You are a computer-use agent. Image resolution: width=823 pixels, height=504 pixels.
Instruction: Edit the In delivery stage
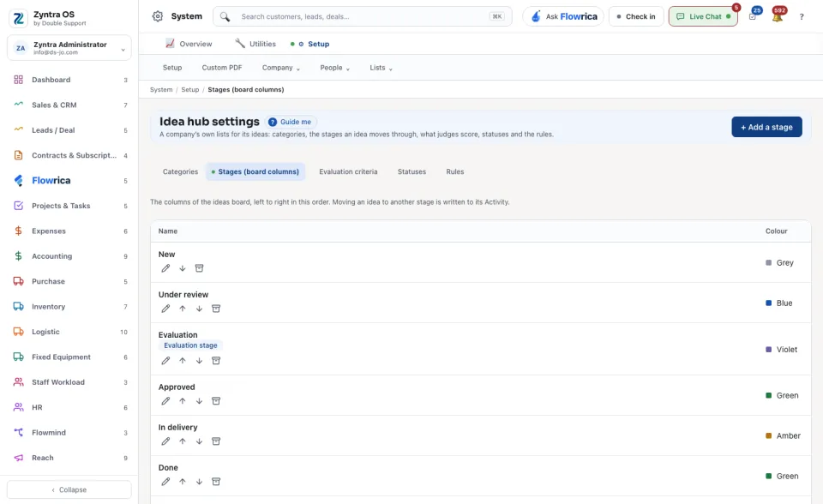click(165, 441)
